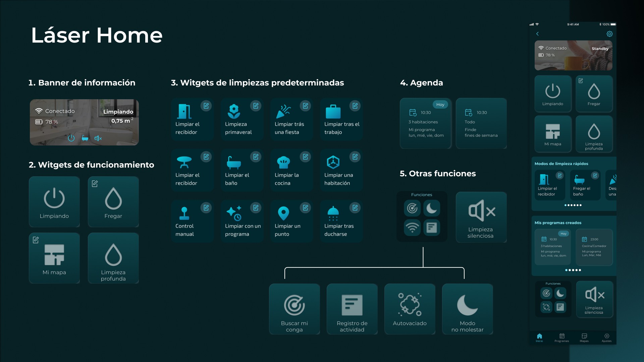Screen dimensions: 644x362
Task: Open the Mi mapa widget on the phone
Action: [553, 134]
